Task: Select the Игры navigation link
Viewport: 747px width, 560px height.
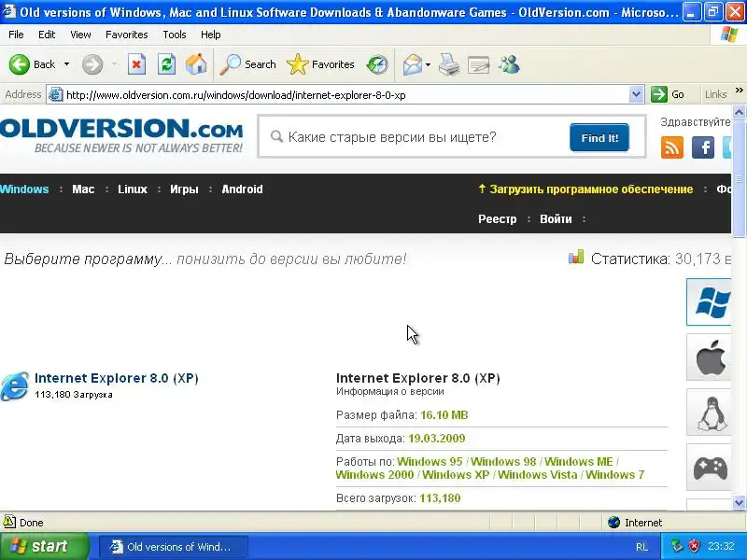Action: tap(184, 189)
